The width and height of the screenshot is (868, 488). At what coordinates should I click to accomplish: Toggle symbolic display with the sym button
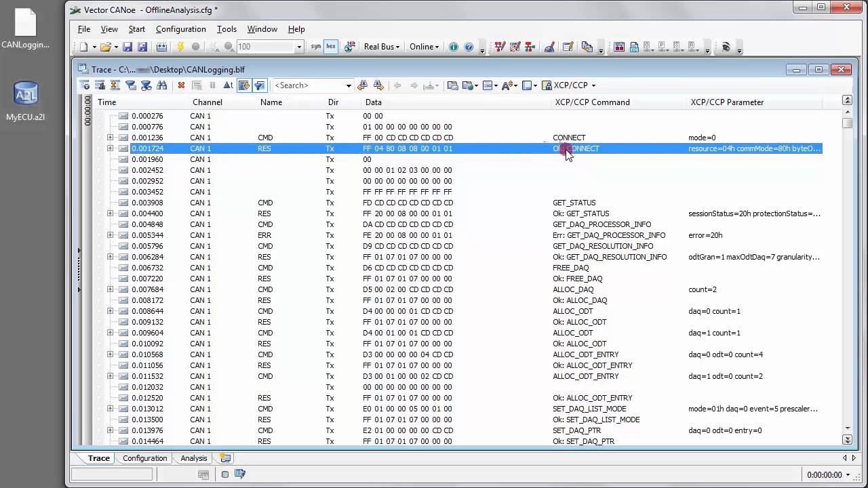click(x=316, y=47)
